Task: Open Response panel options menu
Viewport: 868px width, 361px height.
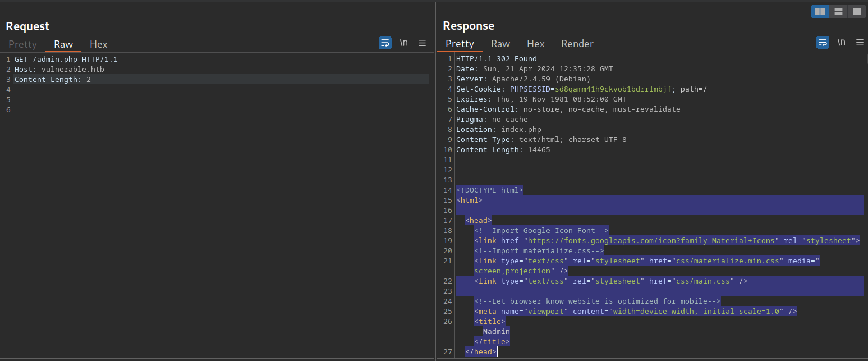Action: point(860,43)
